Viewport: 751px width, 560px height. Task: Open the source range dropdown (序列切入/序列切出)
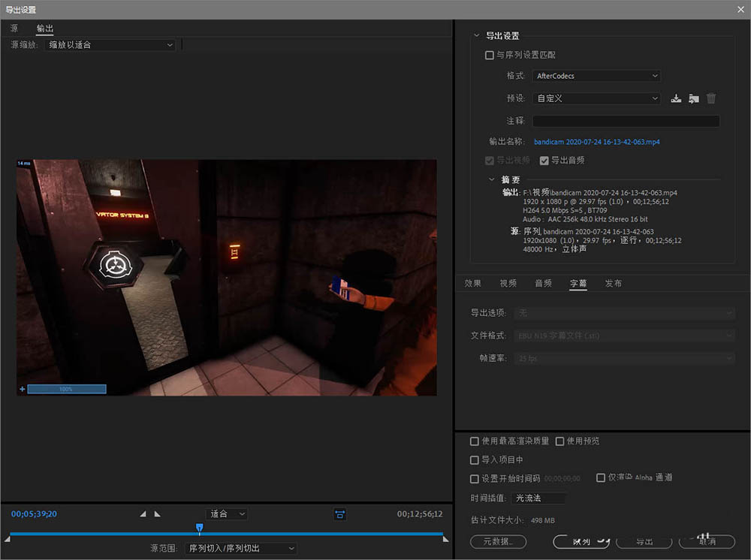tap(241, 549)
